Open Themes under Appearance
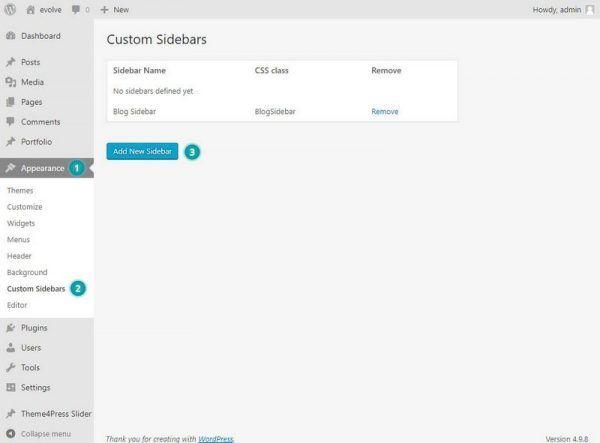Viewport: 600px width, 443px height. pos(20,191)
